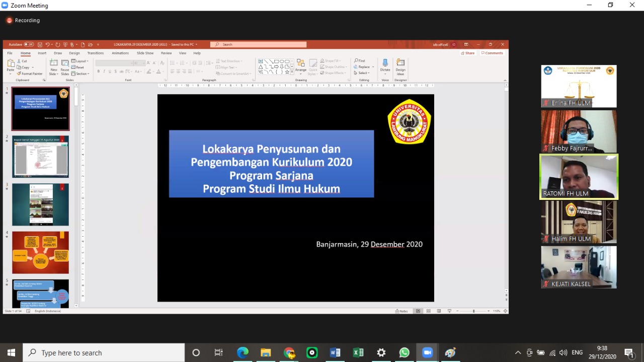Go to the Slide Show tab
The image size is (644, 362).
(x=145, y=53)
